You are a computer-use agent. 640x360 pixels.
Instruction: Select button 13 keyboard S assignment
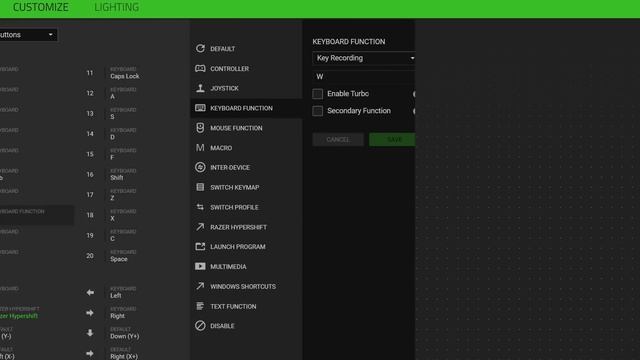(123, 113)
